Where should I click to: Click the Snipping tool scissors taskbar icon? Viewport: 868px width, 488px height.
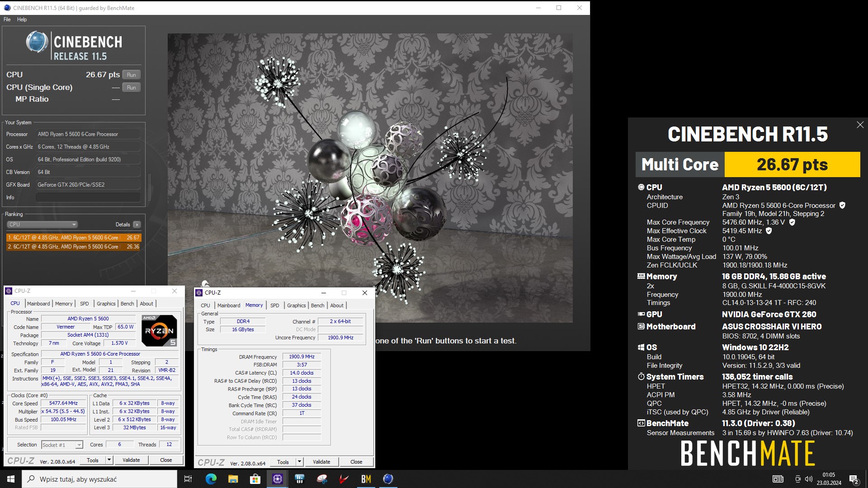(322, 479)
